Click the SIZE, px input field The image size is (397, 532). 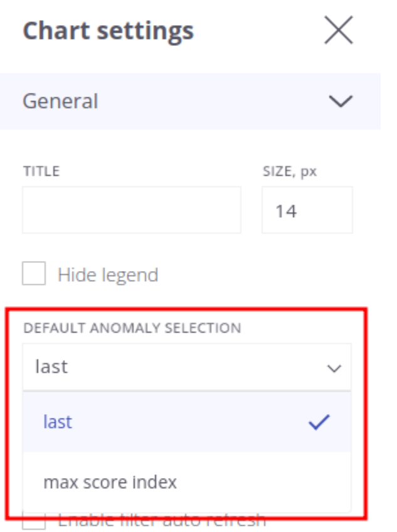tap(307, 210)
